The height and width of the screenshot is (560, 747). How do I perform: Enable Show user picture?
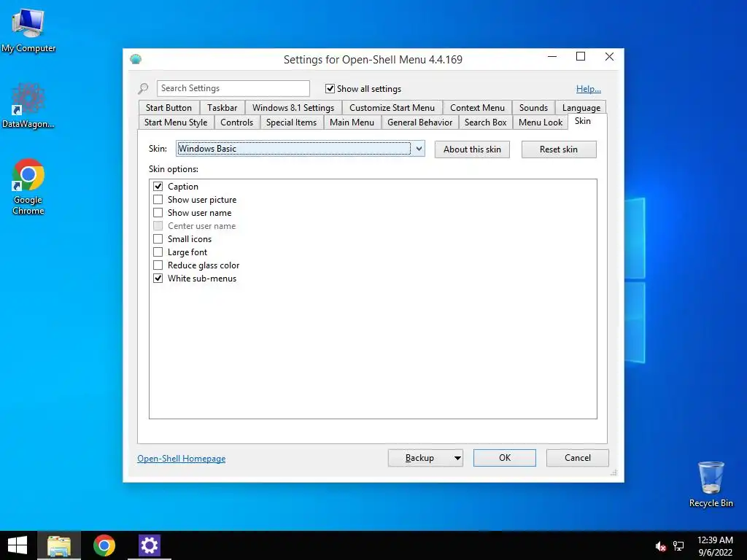tap(158, 200)
